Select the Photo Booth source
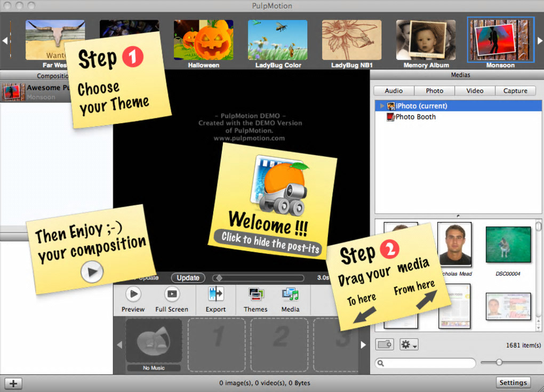This screenshot has height=392, width=544. [415, 117]
